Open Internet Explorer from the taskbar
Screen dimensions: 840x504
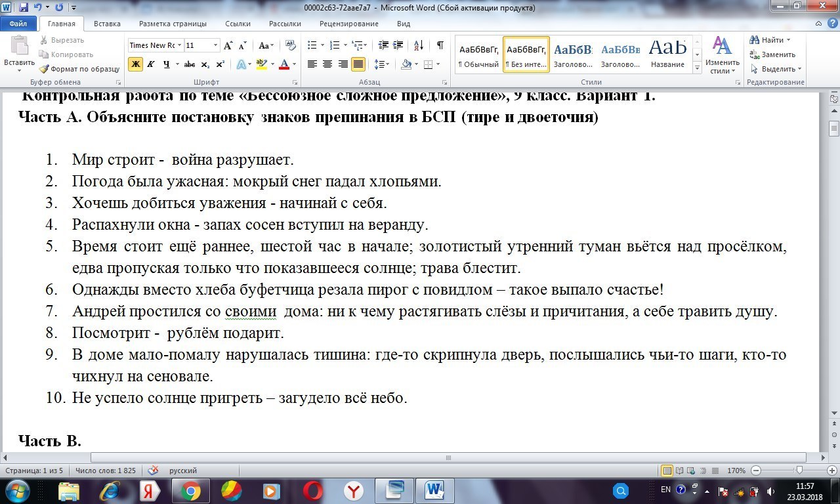point(109,491)
